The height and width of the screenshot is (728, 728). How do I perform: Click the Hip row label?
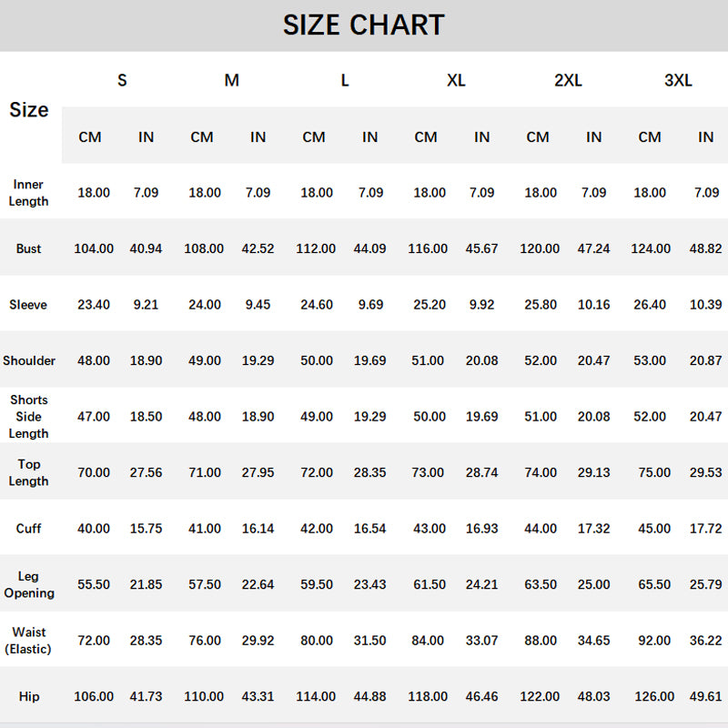(29, 697)
